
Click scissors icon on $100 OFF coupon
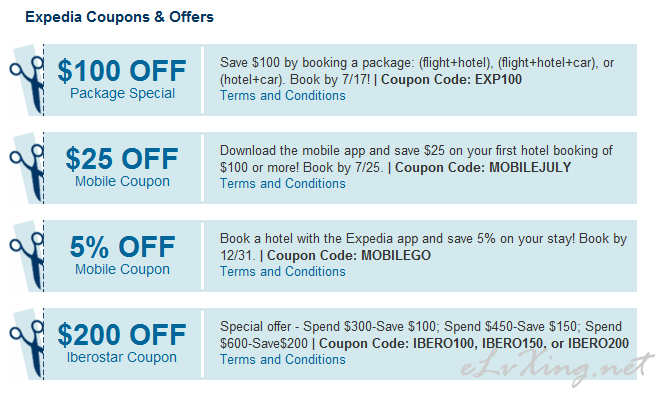pos(27,81)
